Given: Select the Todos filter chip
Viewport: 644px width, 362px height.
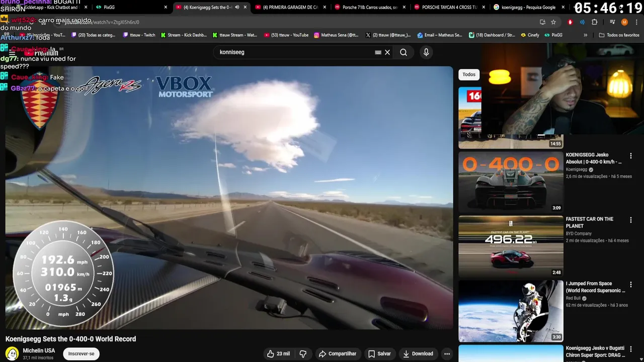Looking at the screenshot, I should click(469, 74).
